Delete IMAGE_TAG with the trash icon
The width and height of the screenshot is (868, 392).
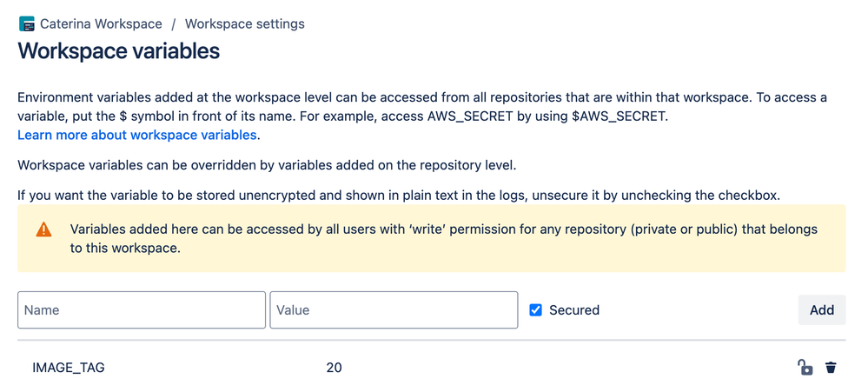click(x=831, y=367)
